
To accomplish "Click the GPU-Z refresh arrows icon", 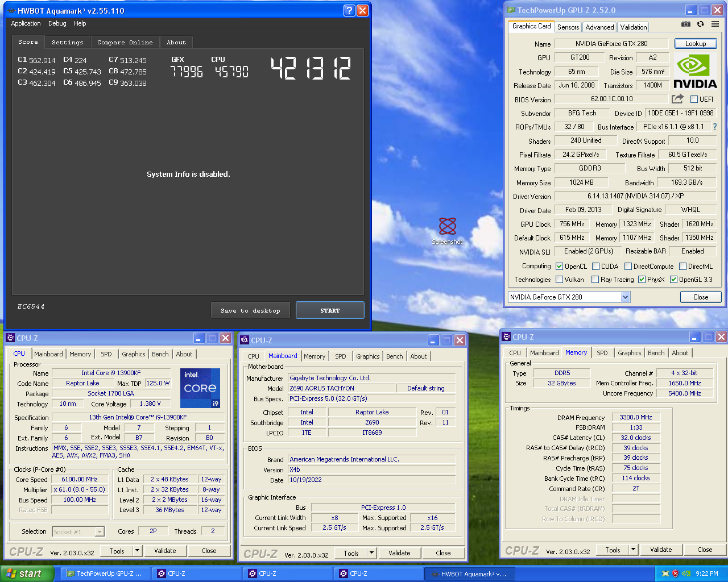I will [x=701, y=24].
